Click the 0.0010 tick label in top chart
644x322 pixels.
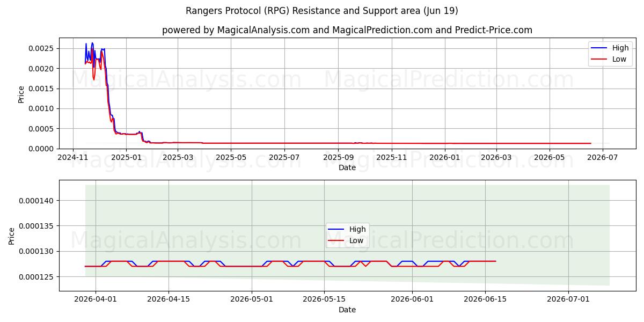click(x=42, y=108)
